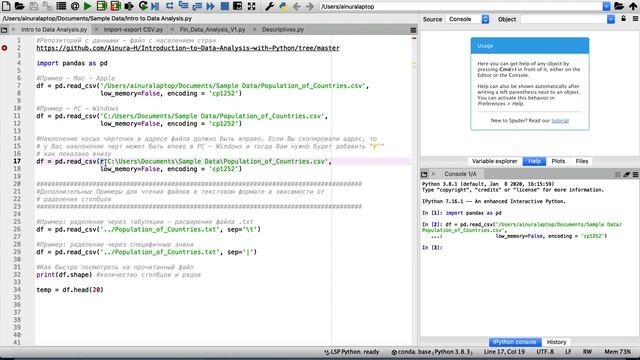Click the In [3] console prompt line
This screenshot has height=360, width=640.
432,248
